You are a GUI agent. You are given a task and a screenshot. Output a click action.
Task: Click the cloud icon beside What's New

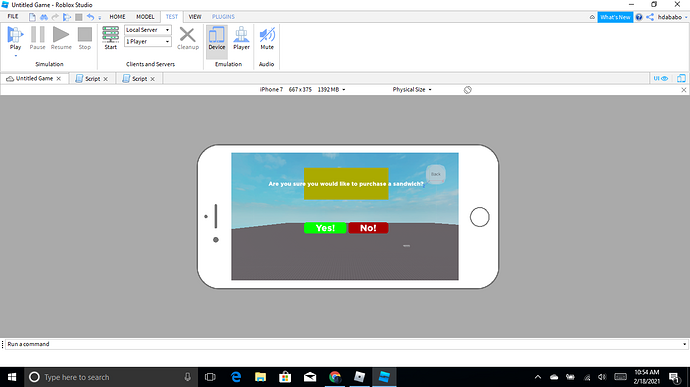point(592,17)
